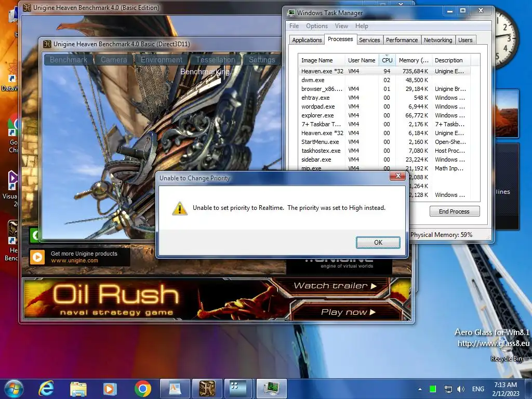Open Options menu in Task Manager
This screenshot has height=399, width=532.
coord(316,26)
